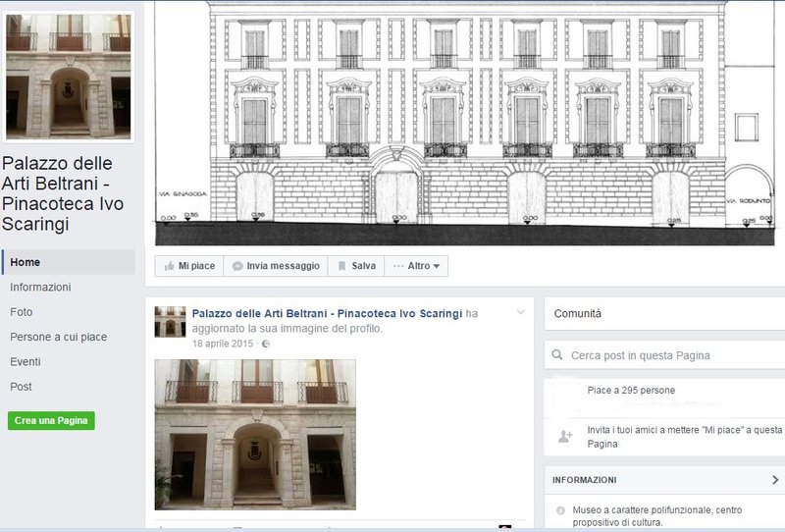Go to the Foto section
Screen dimensions: 785x532
click(22, 312)
